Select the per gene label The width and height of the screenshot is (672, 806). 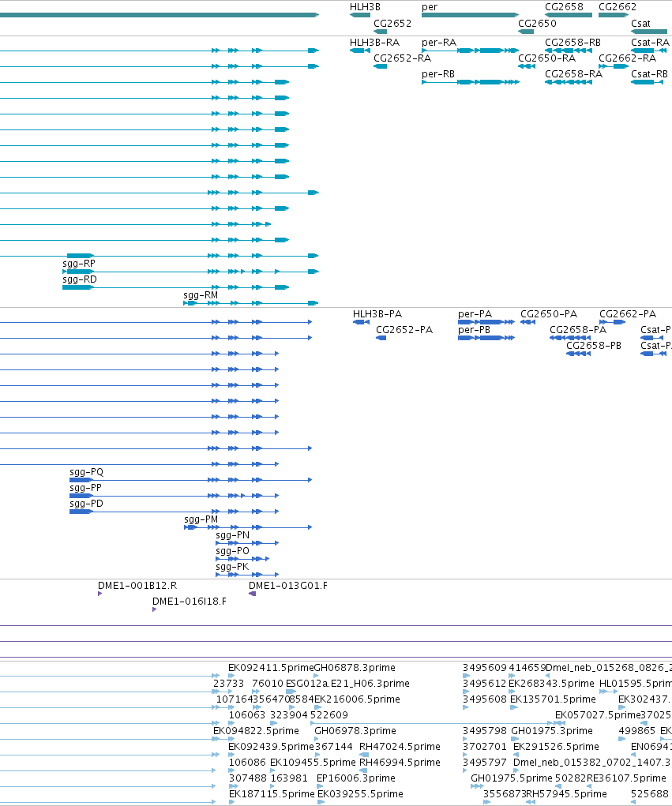pos(430,7)
